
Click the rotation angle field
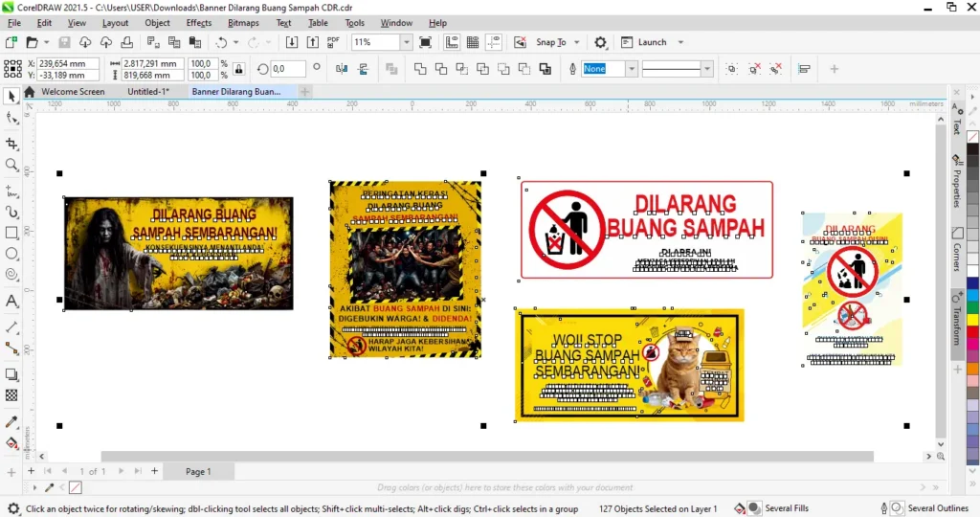pyautogui.click(x=288, y=69)
